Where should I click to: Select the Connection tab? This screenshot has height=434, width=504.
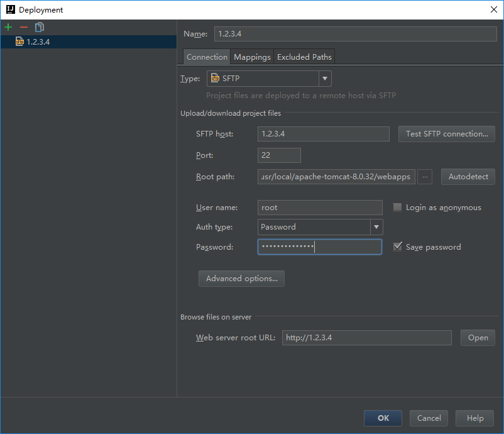(207, 57)
